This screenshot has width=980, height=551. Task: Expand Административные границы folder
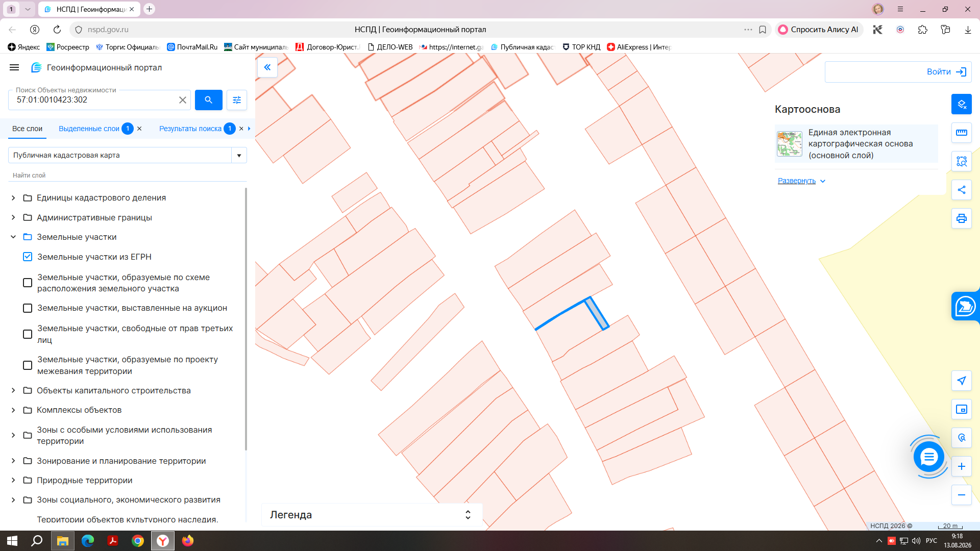coord(13,218)
